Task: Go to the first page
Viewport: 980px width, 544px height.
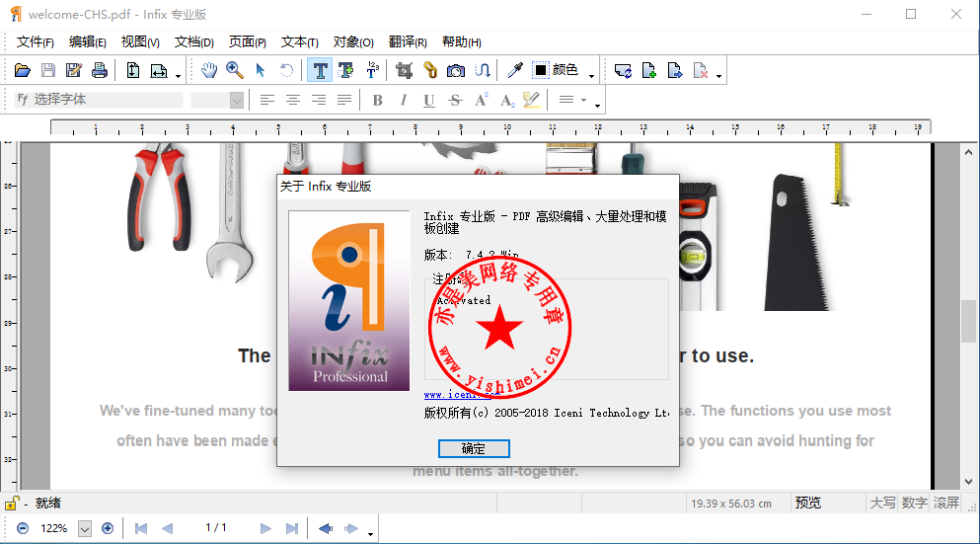Action: [141, 528]
